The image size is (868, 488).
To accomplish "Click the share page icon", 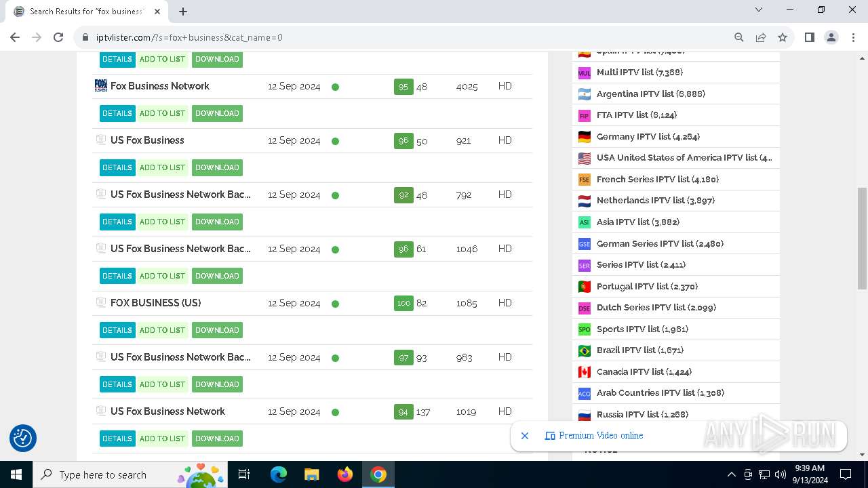I will [761, 37].
